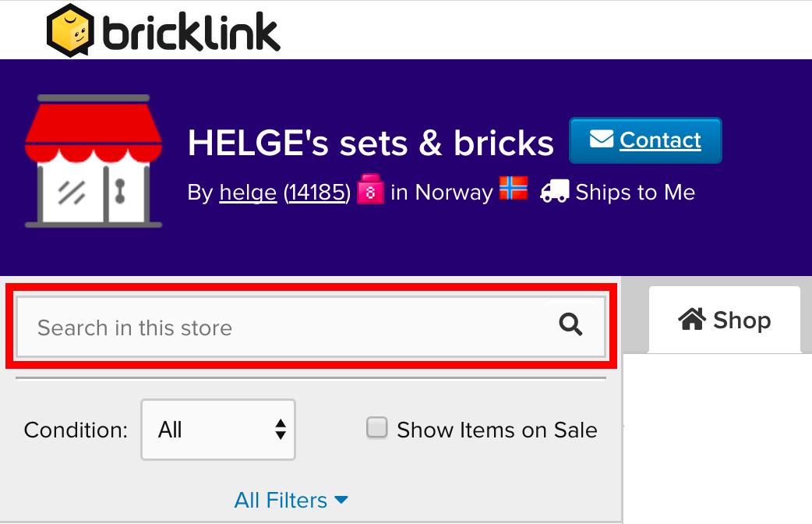Switch to the Shop tab

point(725,320)
